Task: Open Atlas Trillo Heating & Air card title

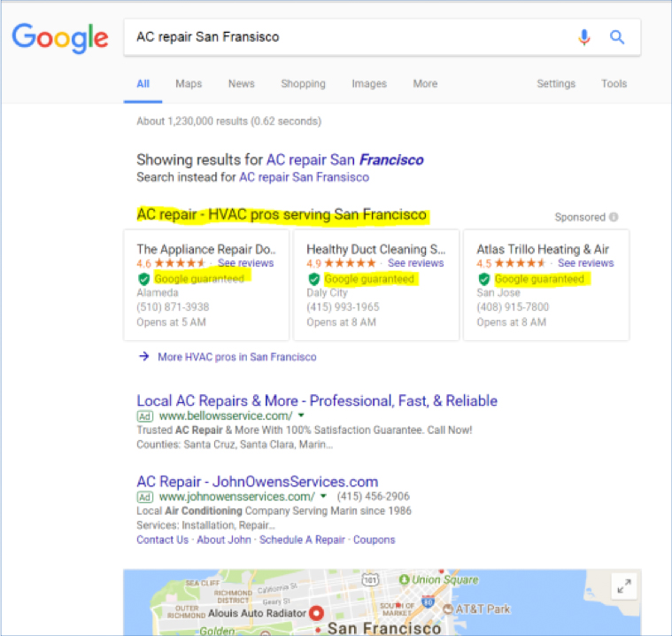Action: (543, 249)
